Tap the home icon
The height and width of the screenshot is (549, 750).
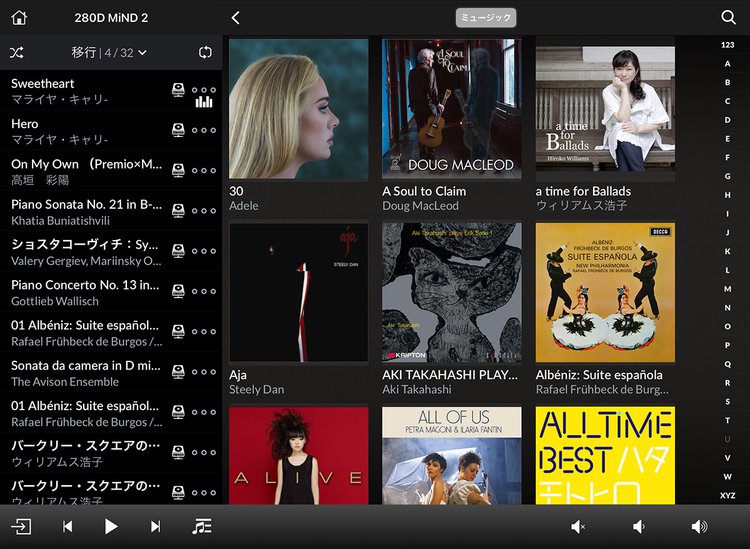pyautogui.click(x=18, y=18)
